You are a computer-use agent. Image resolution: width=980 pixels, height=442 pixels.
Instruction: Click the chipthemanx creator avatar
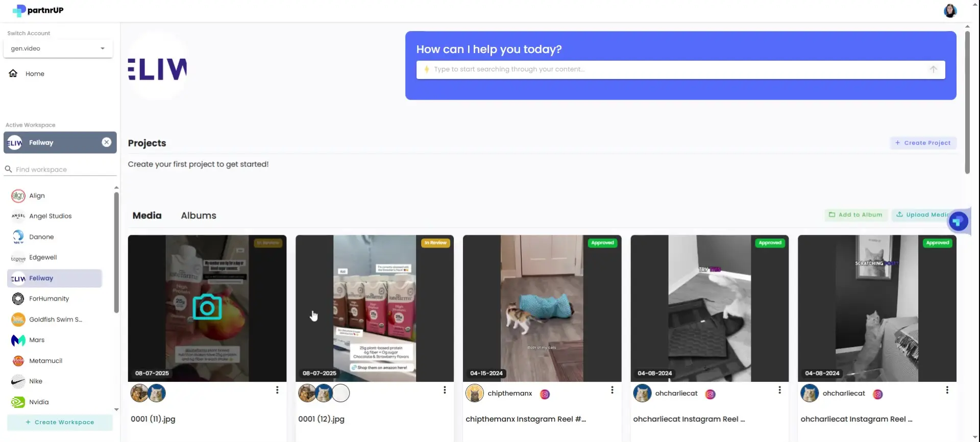pos(474,393)
